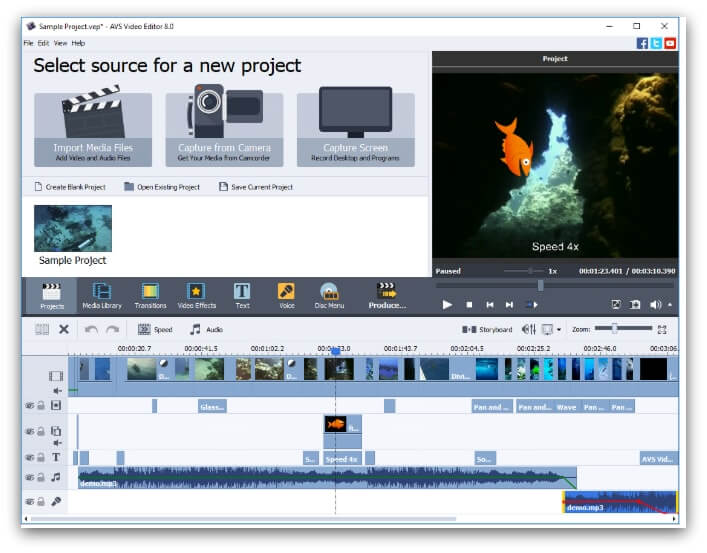707x553 pixels.
Task: Open the Video Effects panel
Action: 197,296
